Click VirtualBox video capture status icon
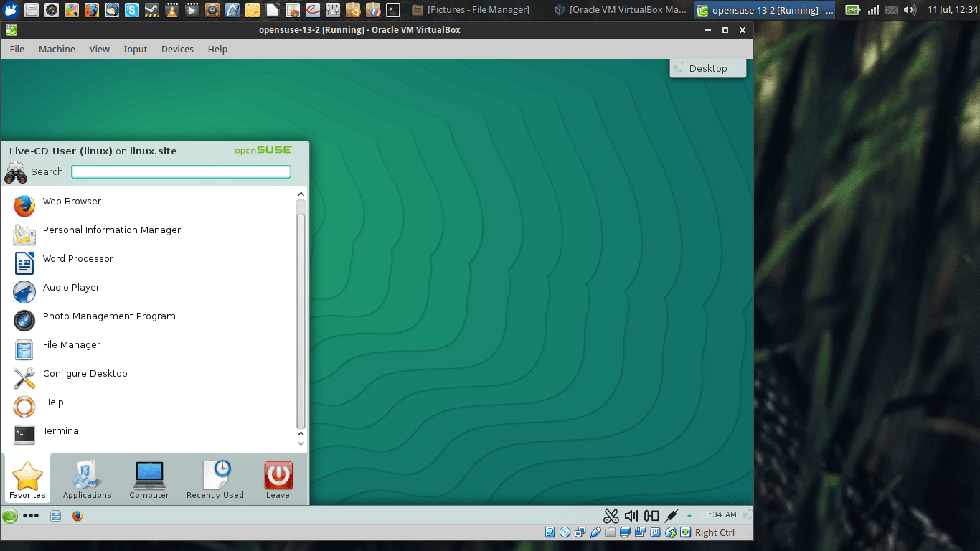 [640, 532]
